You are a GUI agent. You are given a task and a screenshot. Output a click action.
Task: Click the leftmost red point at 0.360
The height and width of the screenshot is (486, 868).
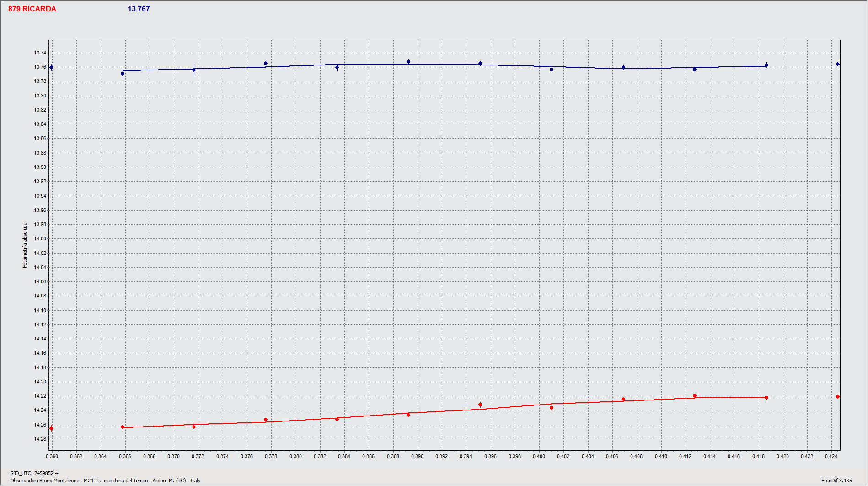[51, 428]
